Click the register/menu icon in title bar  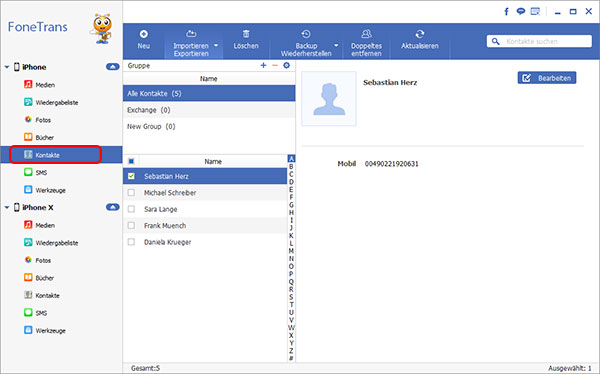(x=535, y=11)
